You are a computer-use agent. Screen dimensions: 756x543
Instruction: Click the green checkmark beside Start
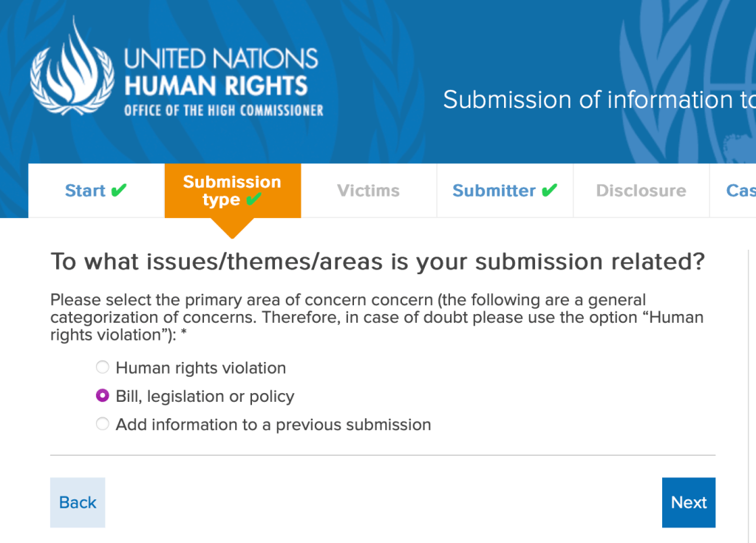pyautogui.click(x=118, y=191)
